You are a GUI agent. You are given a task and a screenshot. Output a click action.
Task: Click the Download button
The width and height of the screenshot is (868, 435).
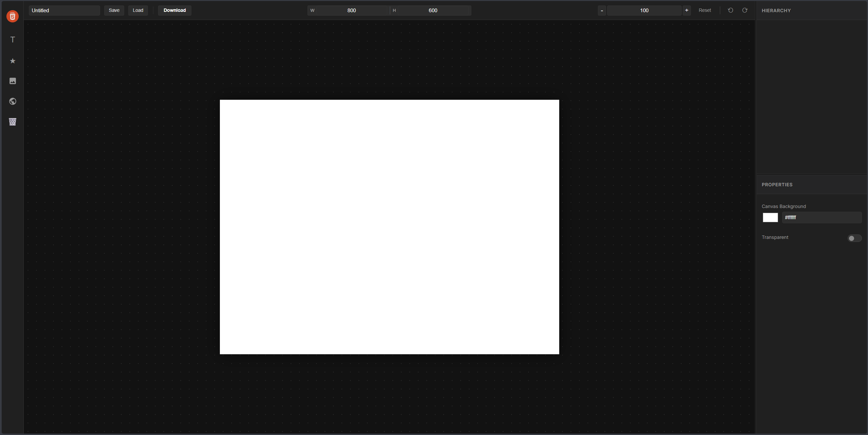pyautogui.click(x=175, y=10)
